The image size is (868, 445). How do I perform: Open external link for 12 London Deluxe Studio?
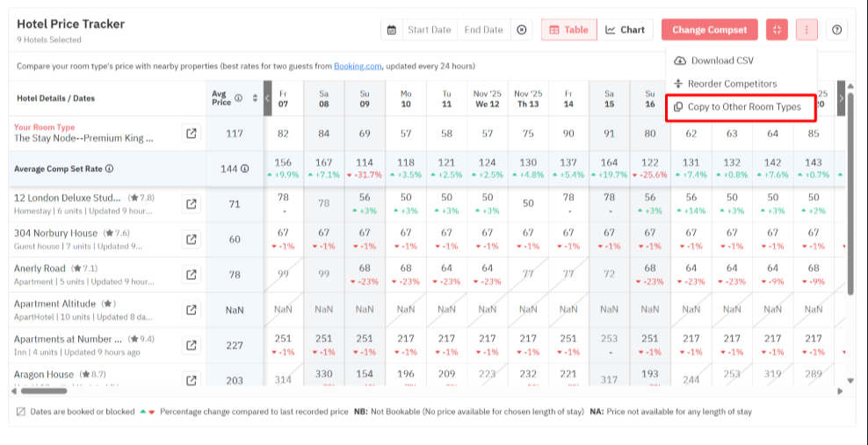click(191, 204)
